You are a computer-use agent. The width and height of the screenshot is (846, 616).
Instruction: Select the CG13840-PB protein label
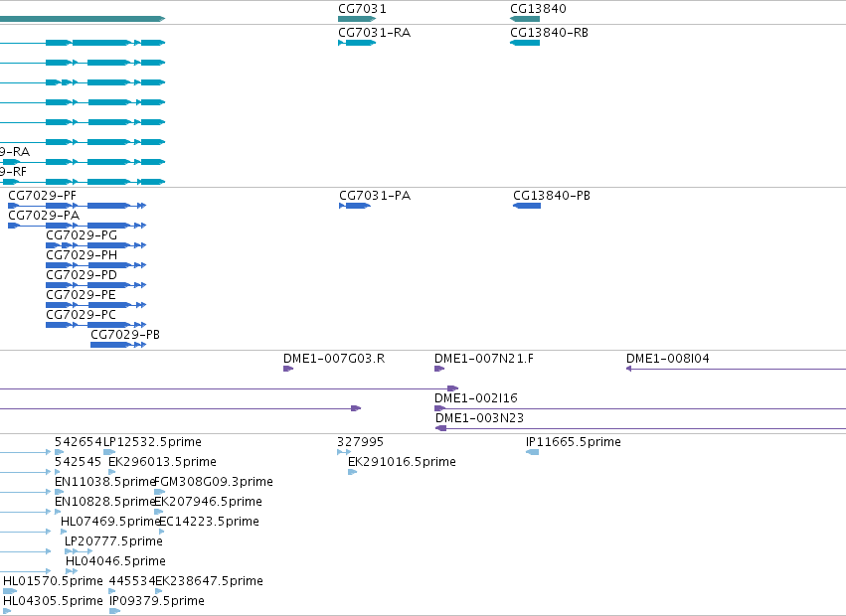pyautogui.click(x=552, y=196)
